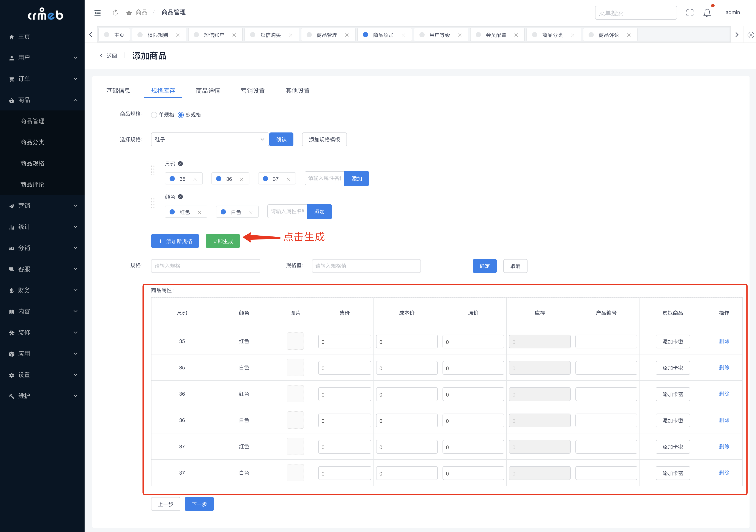Expand the 营销 sidebar menu
Image resolution: width=756 pixels, height=532 pixels.
click(42, 205)
